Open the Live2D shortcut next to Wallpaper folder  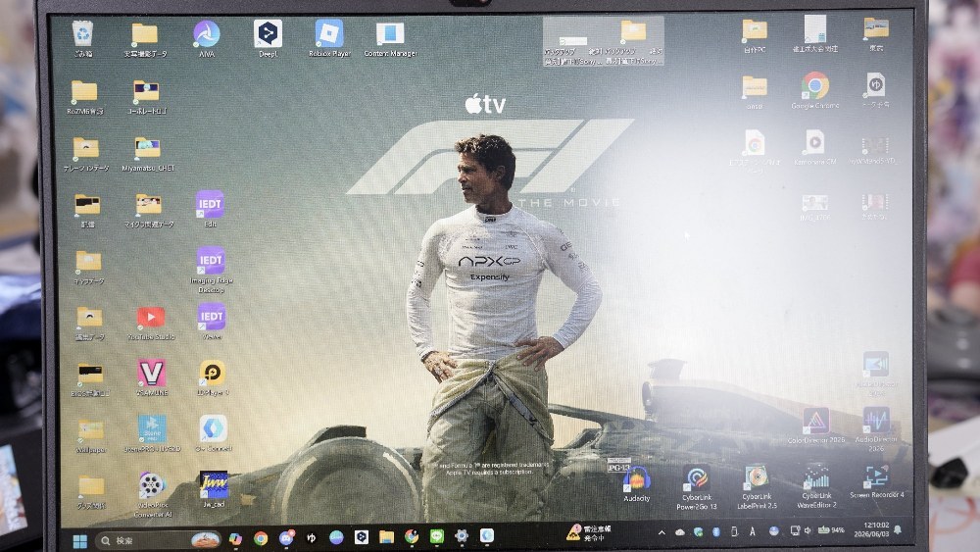coord(152,432)
